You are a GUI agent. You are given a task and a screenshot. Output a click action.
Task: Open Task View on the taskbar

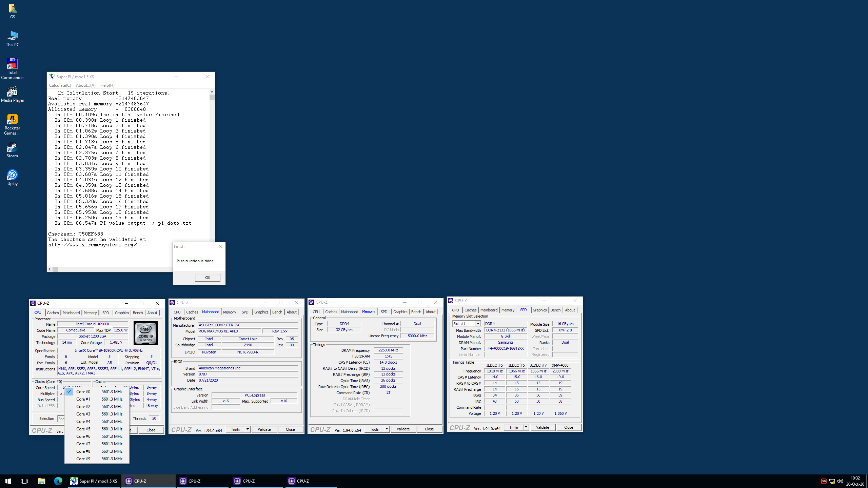click(24, 481)
